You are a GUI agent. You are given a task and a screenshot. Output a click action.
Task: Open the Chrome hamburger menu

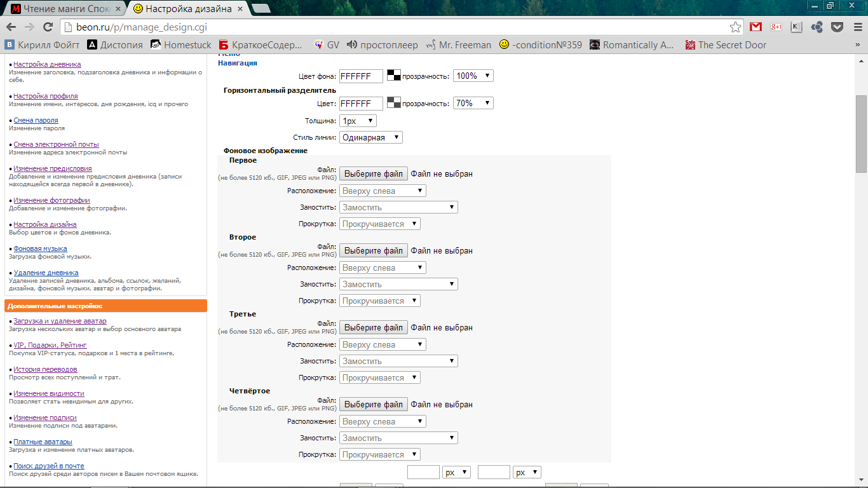point(857,27)
